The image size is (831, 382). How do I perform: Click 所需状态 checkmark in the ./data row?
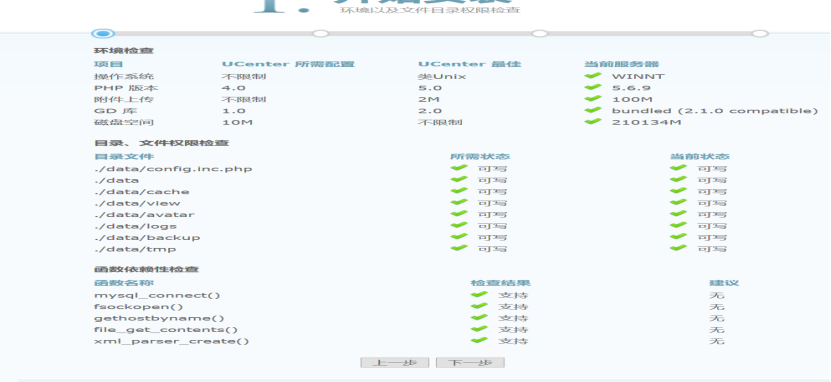459,180
